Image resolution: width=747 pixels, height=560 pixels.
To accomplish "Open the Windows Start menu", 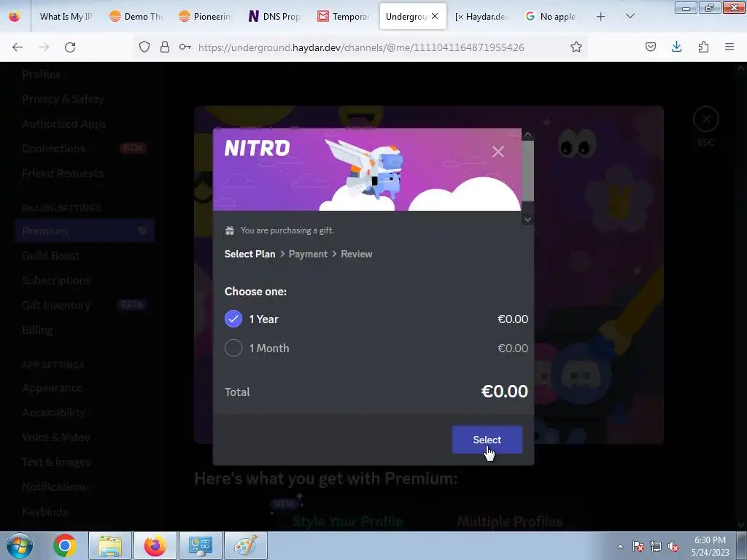I will [20, 545].
